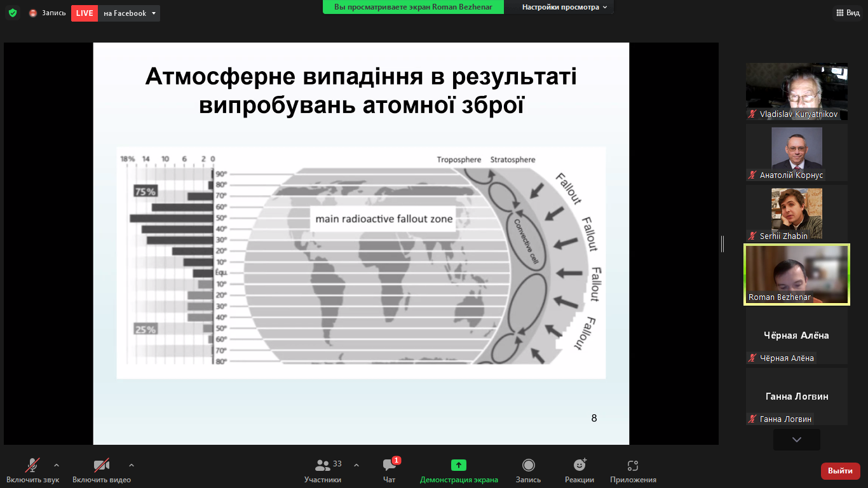Click the 'main radioactive fallout zone' label
Viewport: 868px width, 488px height.
384,219
